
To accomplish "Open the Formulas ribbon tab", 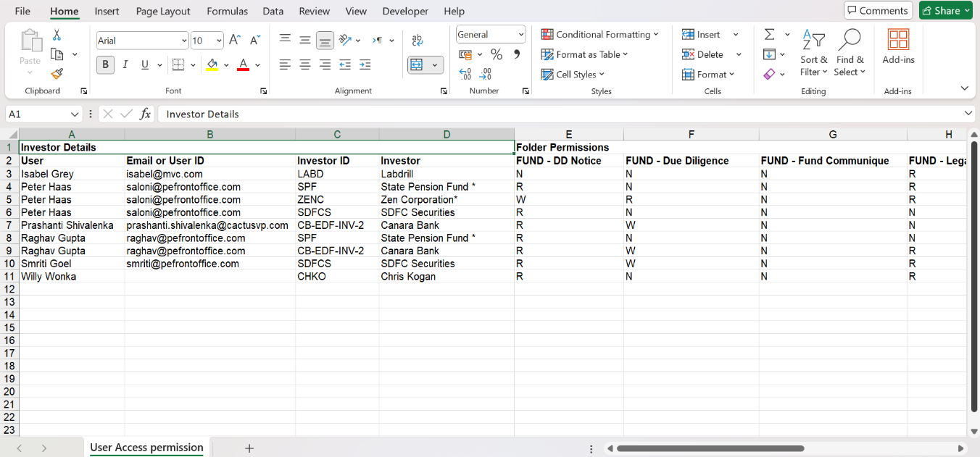I will (227, 11).
